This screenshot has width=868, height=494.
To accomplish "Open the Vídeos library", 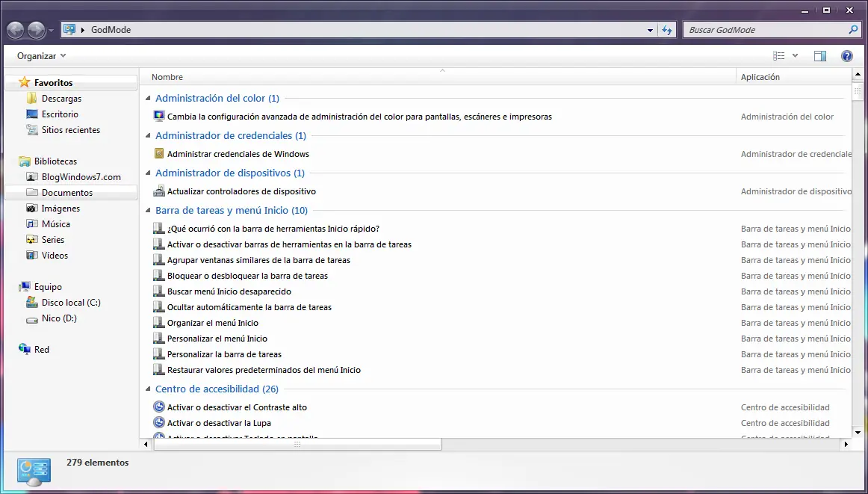I will tap(55, 256).
